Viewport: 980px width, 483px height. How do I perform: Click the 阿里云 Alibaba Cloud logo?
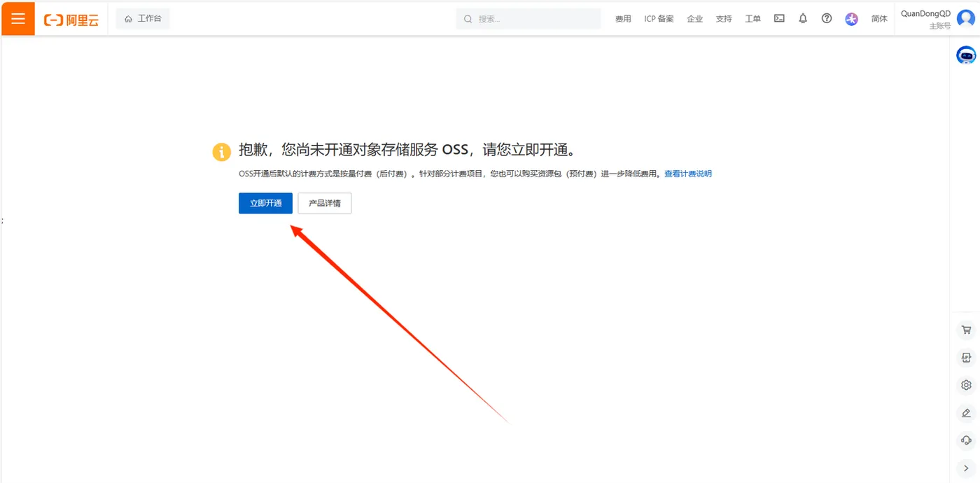point(71,20)
